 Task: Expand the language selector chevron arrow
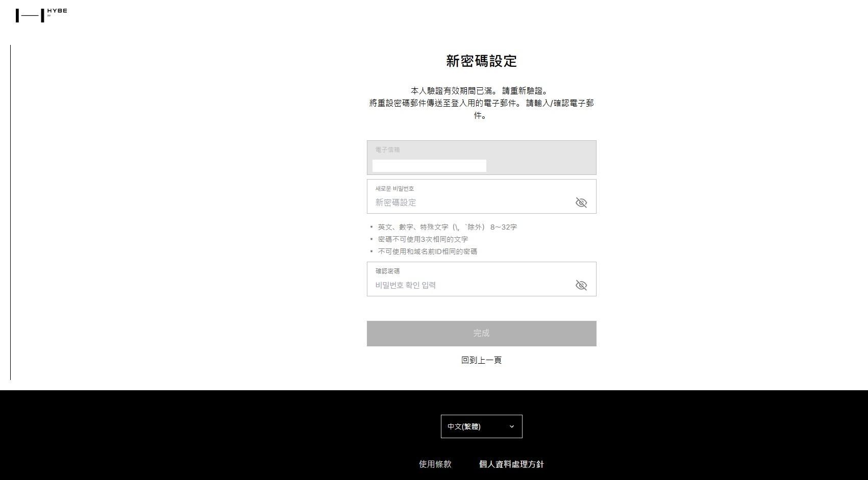[x=512, y=426]
